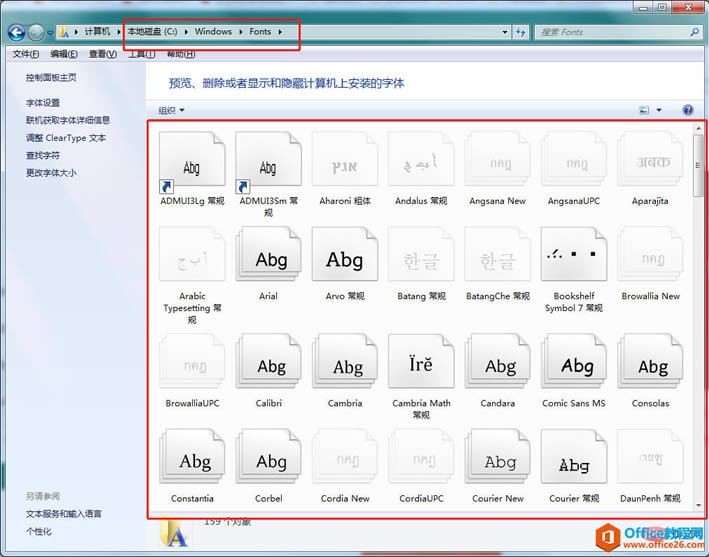Click the Back navigation arrow
This screenshot has width=709, height=557.
click(x=17, y=32)
